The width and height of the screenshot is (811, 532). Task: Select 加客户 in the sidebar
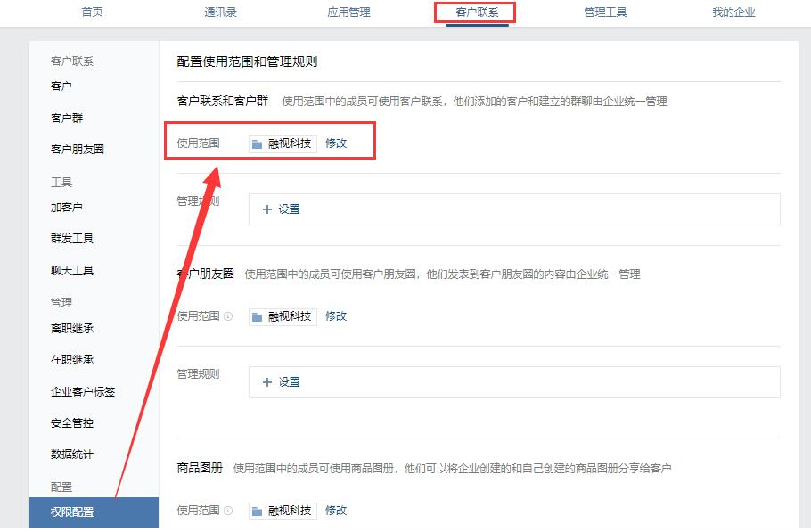click(x=67, y=208)
